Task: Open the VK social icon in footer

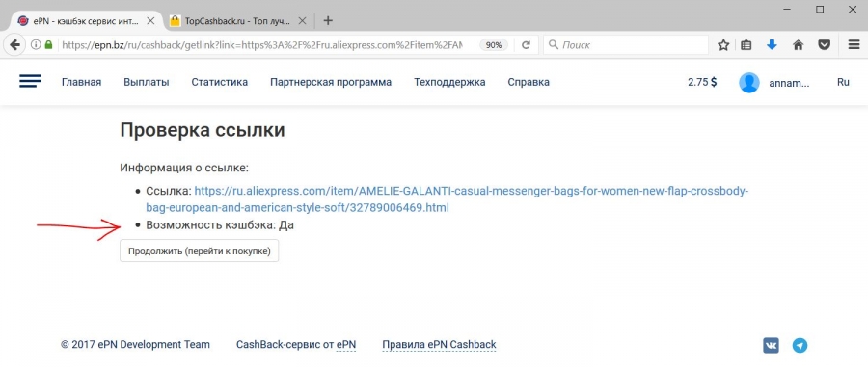Action: coord(771,346)
